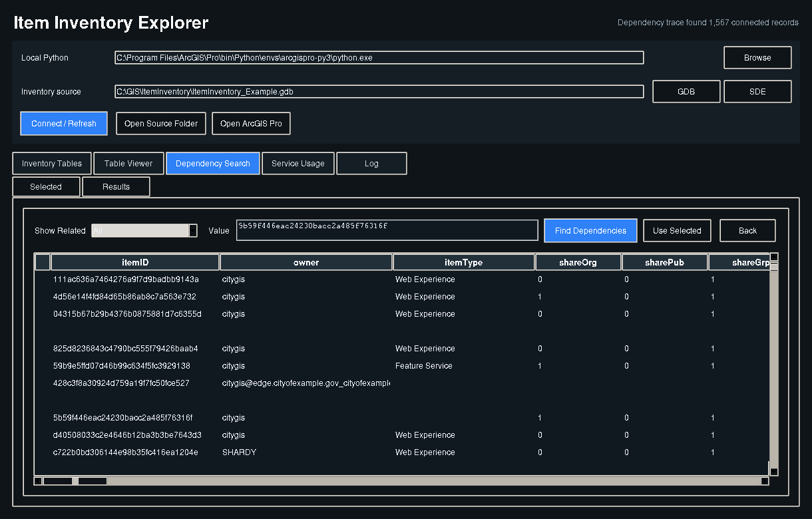Click the horizontal scrollbar thumb

tap(75, 481)
